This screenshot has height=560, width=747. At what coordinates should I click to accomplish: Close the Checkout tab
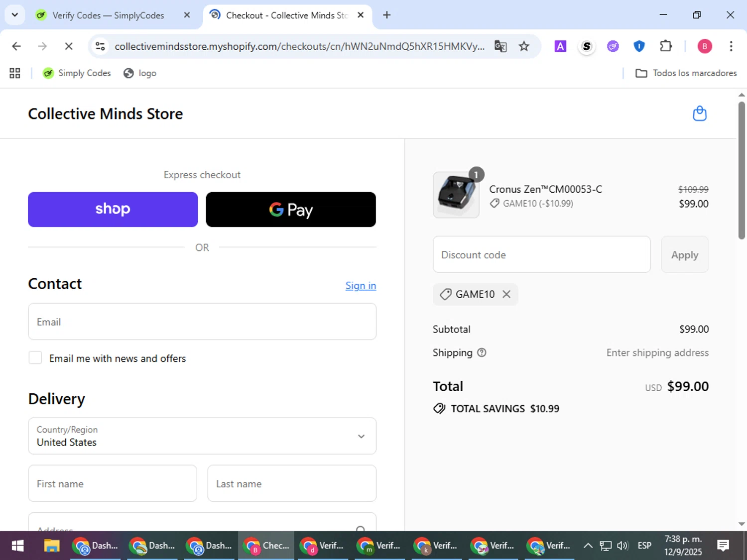coord(361,15)
